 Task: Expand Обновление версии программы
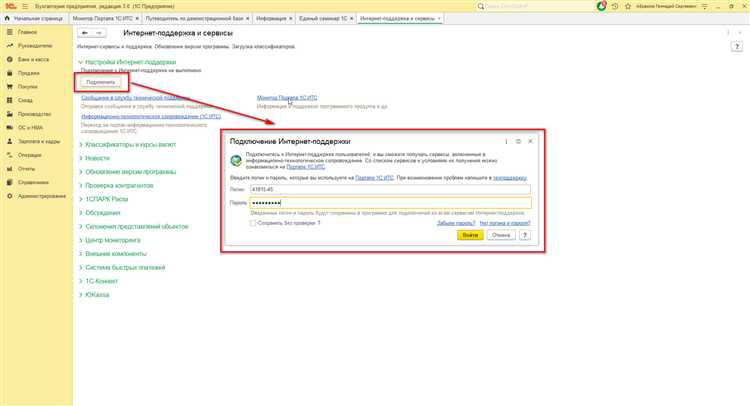click(80, 172)
